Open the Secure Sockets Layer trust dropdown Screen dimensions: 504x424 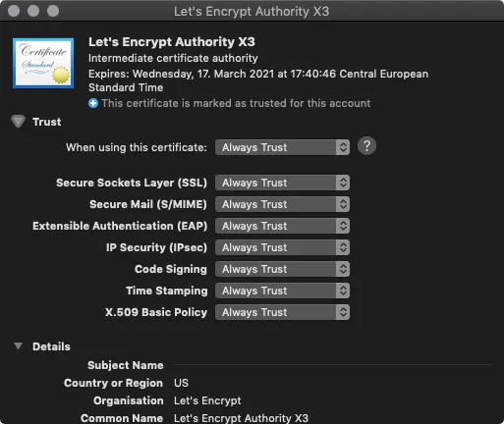coord(282,183)
